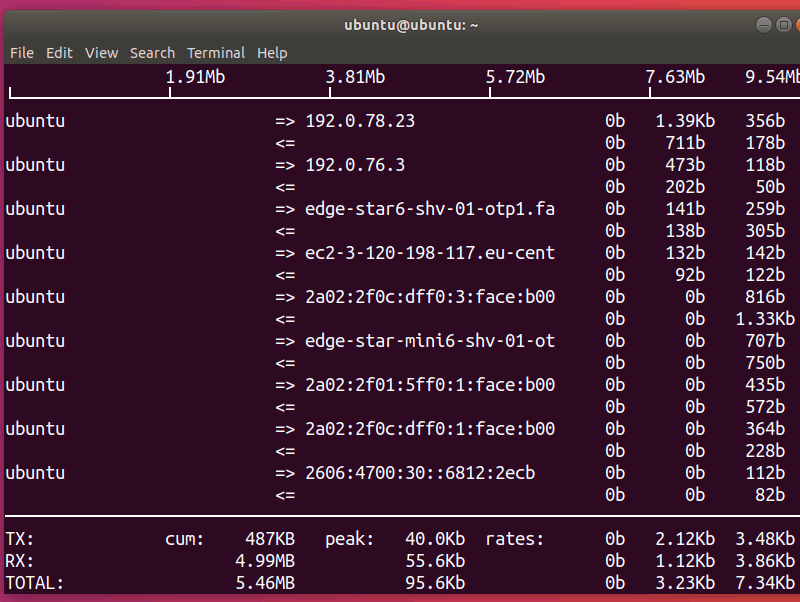Select the host 192.0.78.23

[365, 120]
